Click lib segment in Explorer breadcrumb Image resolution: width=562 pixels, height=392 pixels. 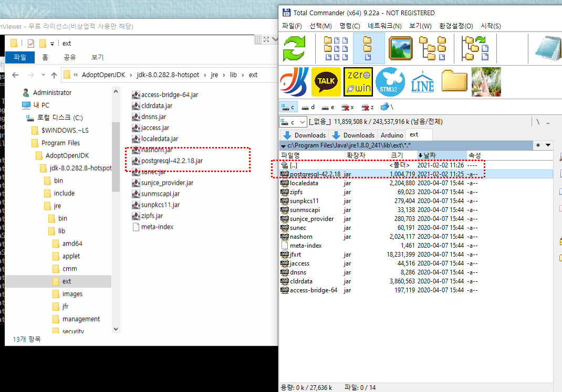[233, 75]
